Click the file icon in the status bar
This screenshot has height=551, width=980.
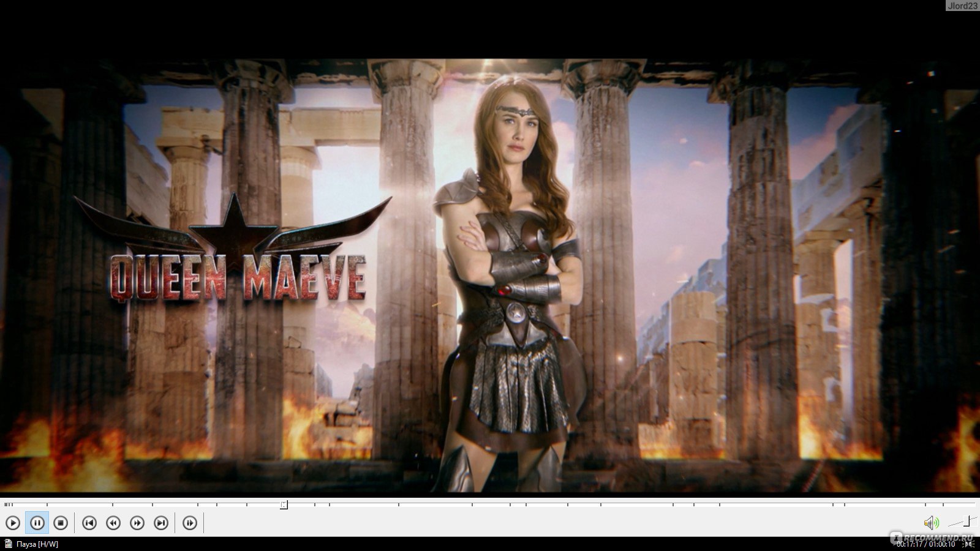click(x=8, y=544)
